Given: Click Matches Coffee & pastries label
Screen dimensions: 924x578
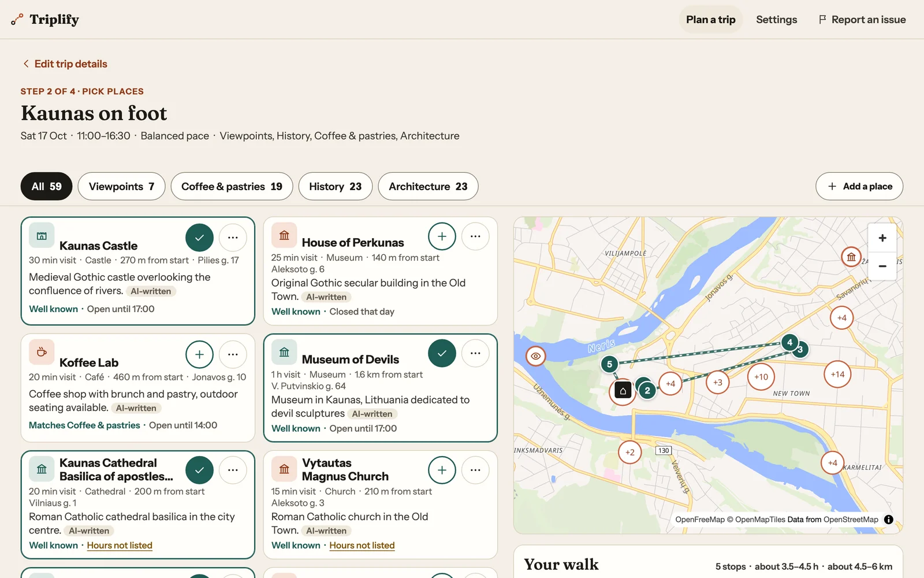Looking at the screenshot, I should point(84,425).
